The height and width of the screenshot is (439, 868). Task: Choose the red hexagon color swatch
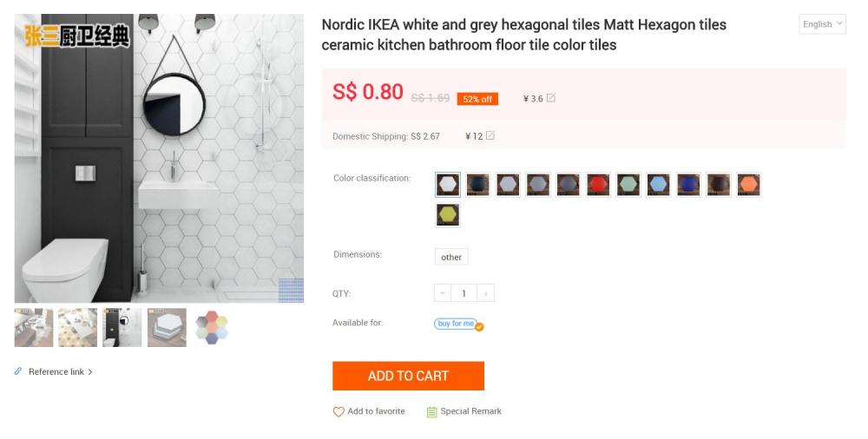click(598, 185)
